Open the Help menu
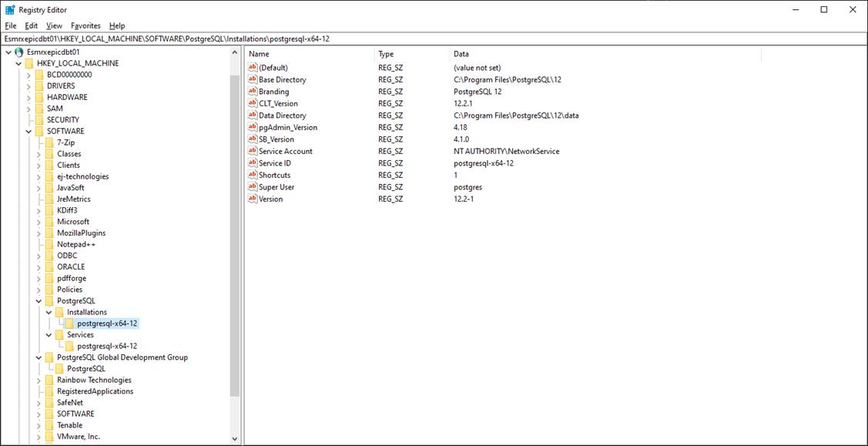Image resolution: width=868 pixels, height=446 pixels. pyautogui.click(x=117, y=25)
